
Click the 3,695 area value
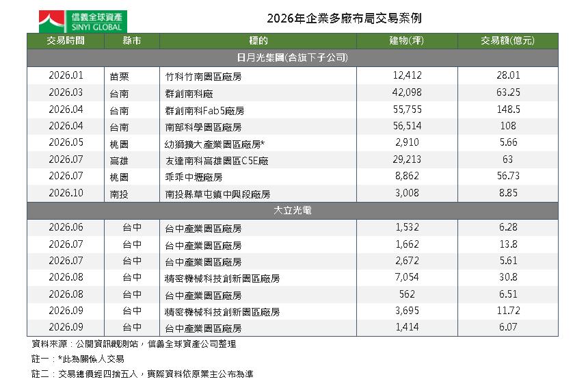[407, 311]
